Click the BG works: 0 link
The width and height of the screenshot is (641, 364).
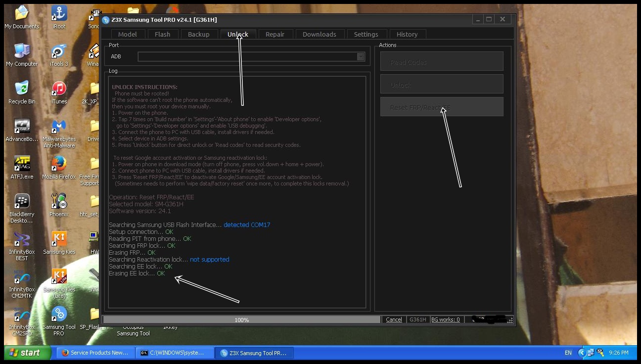(446, 319)
